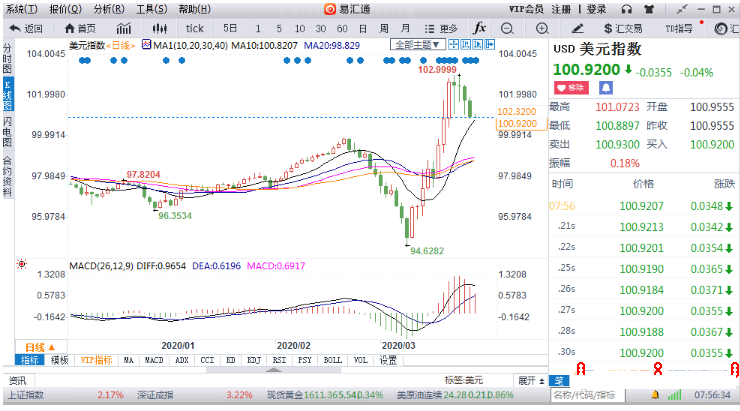Open the 帮助(H) menu

[194, 9]
